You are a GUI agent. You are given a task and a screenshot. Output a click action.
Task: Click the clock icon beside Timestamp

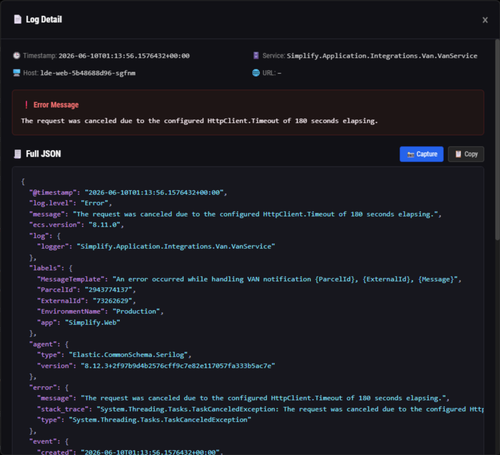click(x=17, y=56)
